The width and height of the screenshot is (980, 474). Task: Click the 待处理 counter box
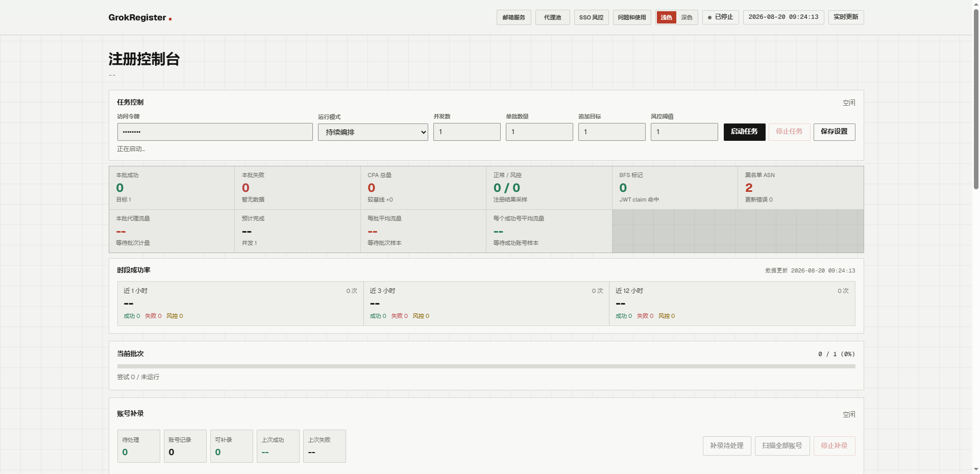point(138,446)
